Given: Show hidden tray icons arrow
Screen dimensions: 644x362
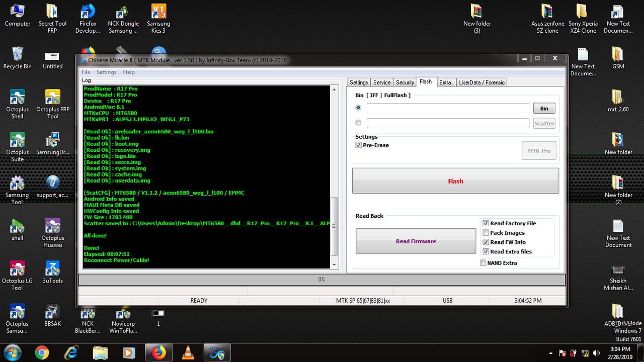Looking at the screenshot, I should (x=550, y=353).
